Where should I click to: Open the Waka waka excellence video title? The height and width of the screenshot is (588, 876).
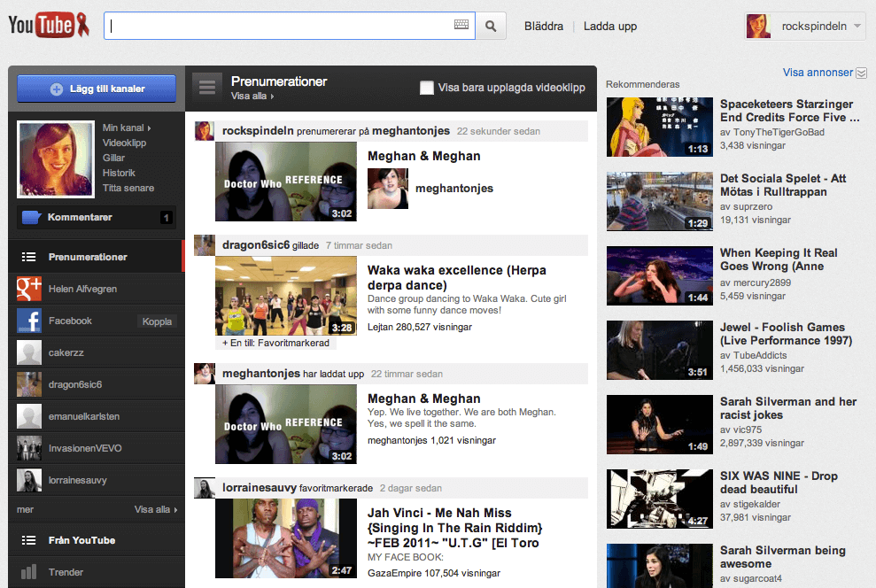tap(457, 277)
